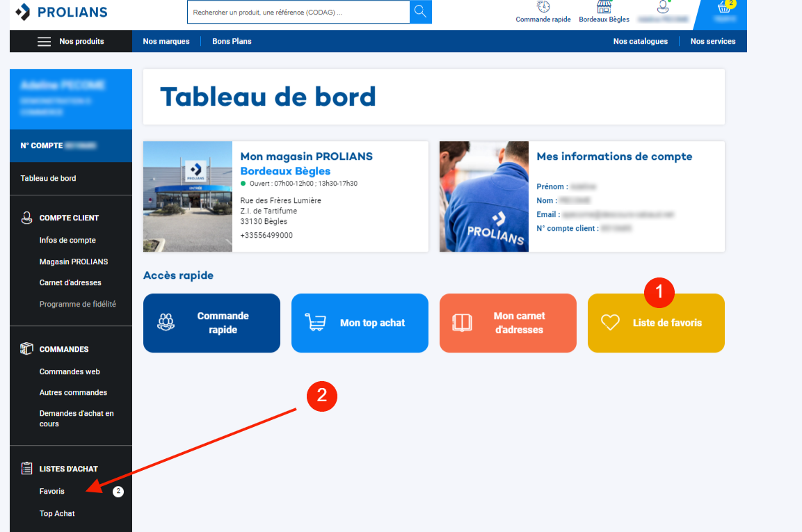Click the Compte client person icon in sidebar
This screenshot has width=802, height=532.
[26, 218]
